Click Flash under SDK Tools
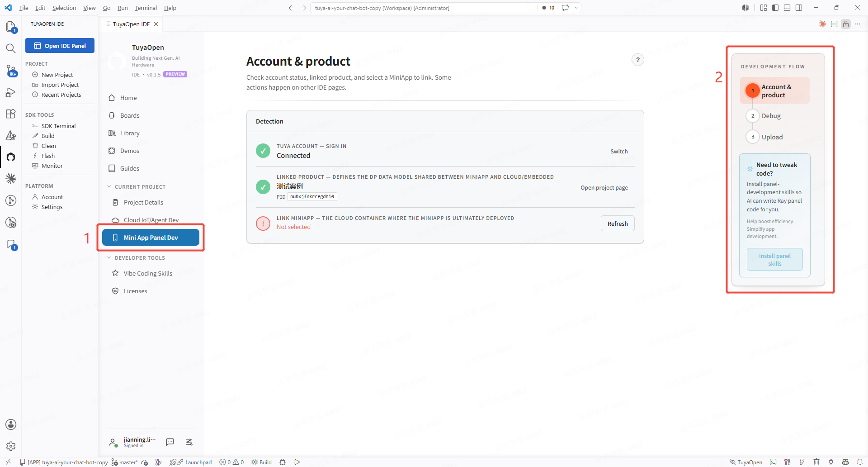This screenshot has height=467, width=868. (48, 156)
